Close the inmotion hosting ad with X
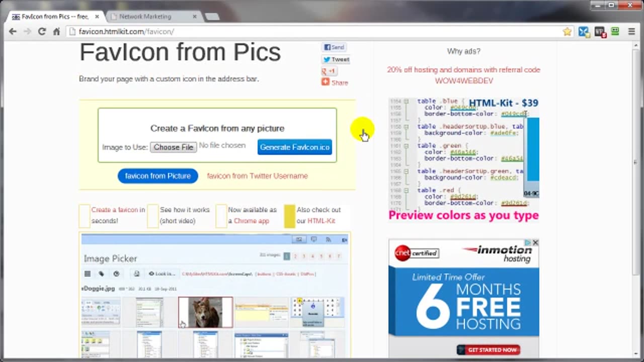Viewport: 644px width, 362px height. (x=535, y=242)
